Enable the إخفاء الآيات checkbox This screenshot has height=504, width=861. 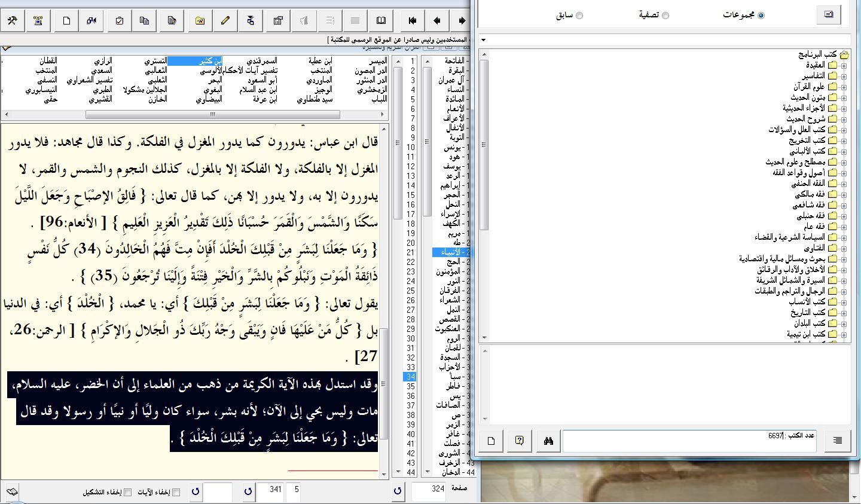[x=176, y=493]
